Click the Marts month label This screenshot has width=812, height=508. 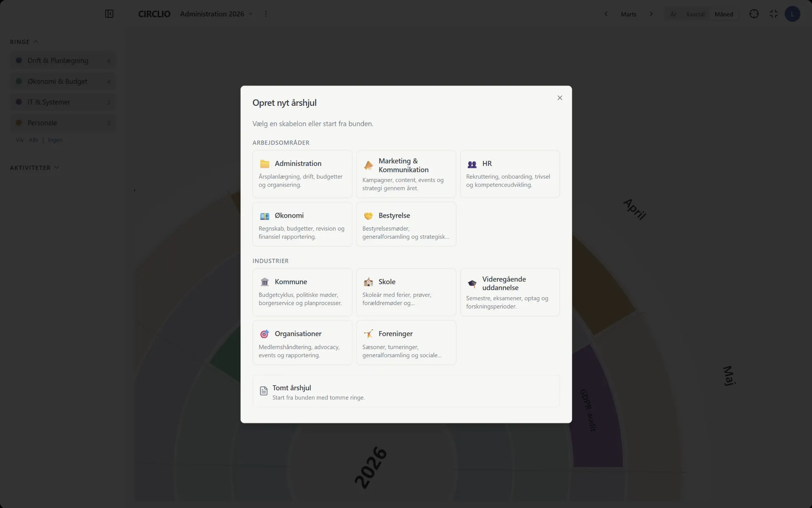[x=628, y=14]
